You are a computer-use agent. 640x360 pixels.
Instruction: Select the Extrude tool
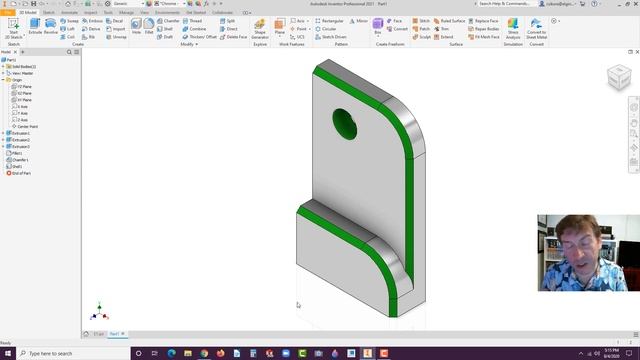pyautogui.click(x=35, y=27)
